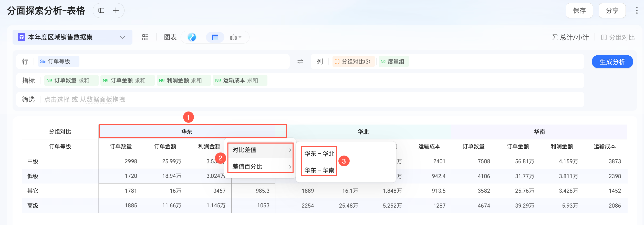
Task: Select the 华东 group column header
Action: (187, 132)
